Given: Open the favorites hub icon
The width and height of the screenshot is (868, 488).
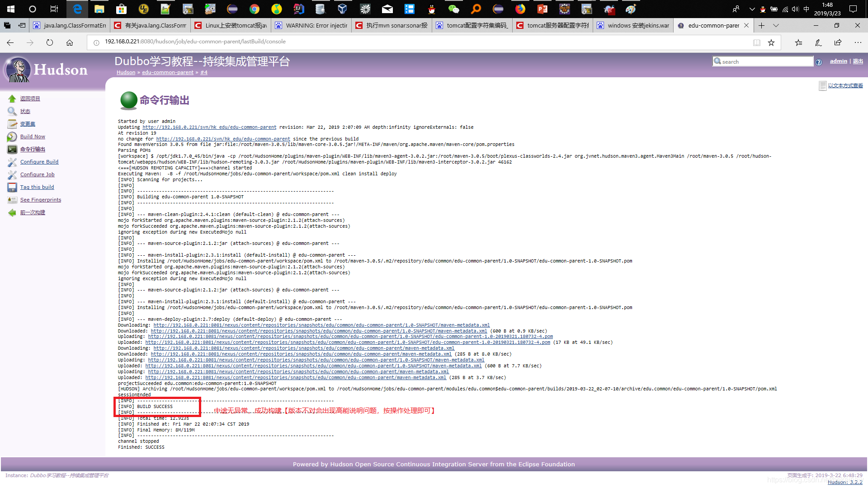Looking at the screenshot, I should pyautogui.click(x=798, y=42).
